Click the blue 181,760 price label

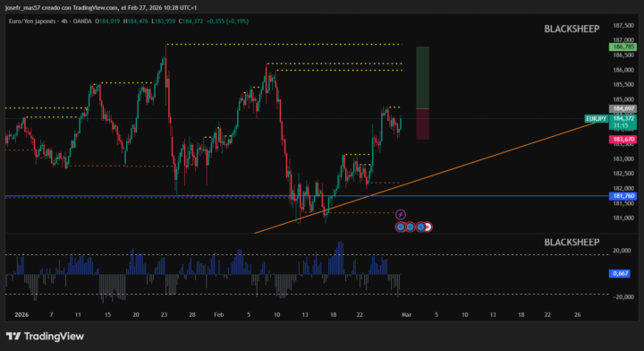point(623,196)
